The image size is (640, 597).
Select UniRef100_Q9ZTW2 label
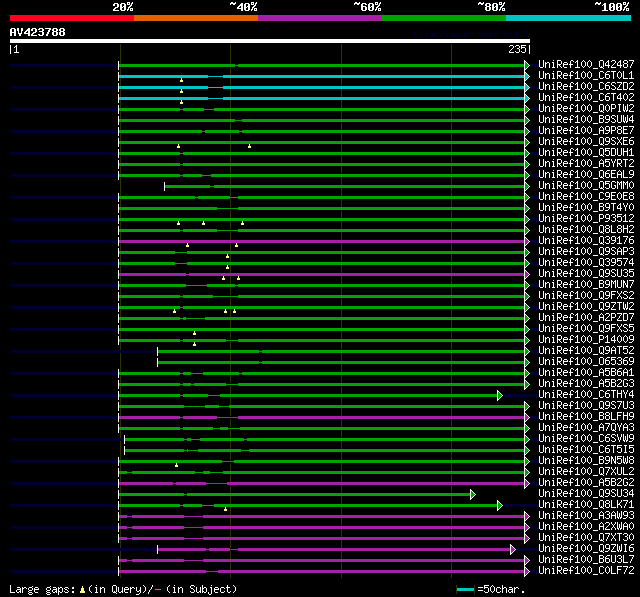[x=586, y=307]
